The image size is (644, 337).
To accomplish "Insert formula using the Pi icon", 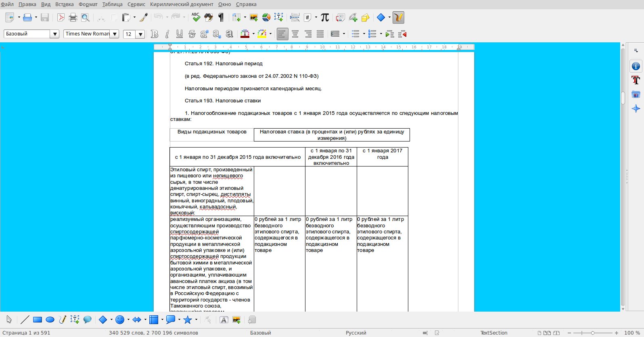I will [x=325, y=17].
